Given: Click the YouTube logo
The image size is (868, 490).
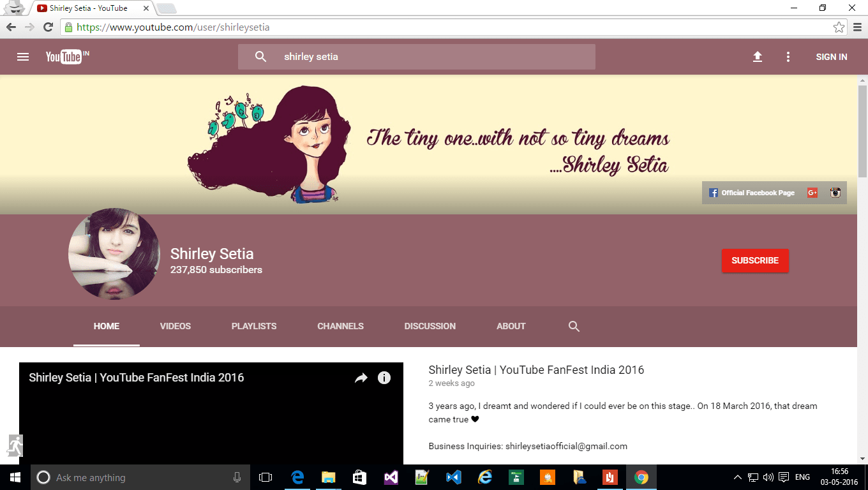Looking at the screenshot, I should [67, 57].
